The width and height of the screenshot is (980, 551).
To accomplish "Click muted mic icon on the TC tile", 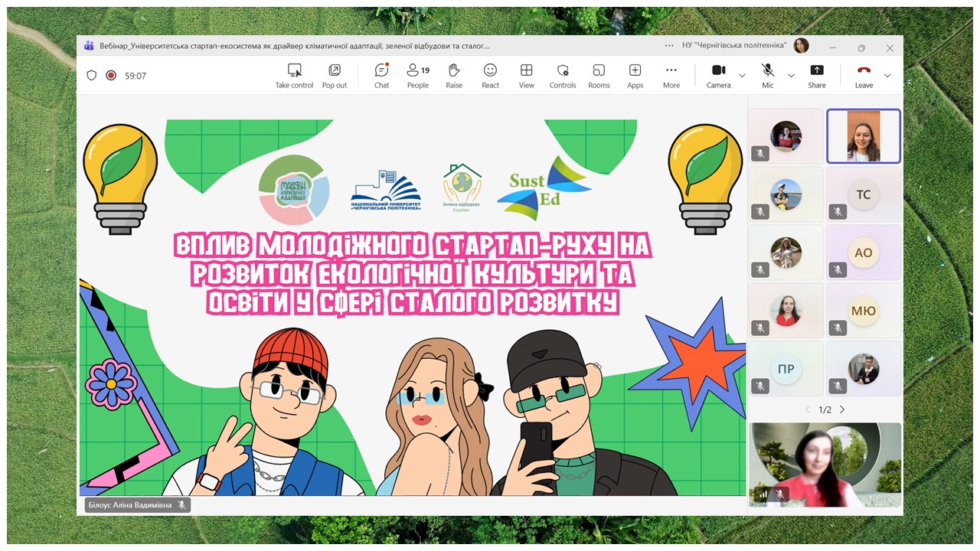I will [838, 211].
